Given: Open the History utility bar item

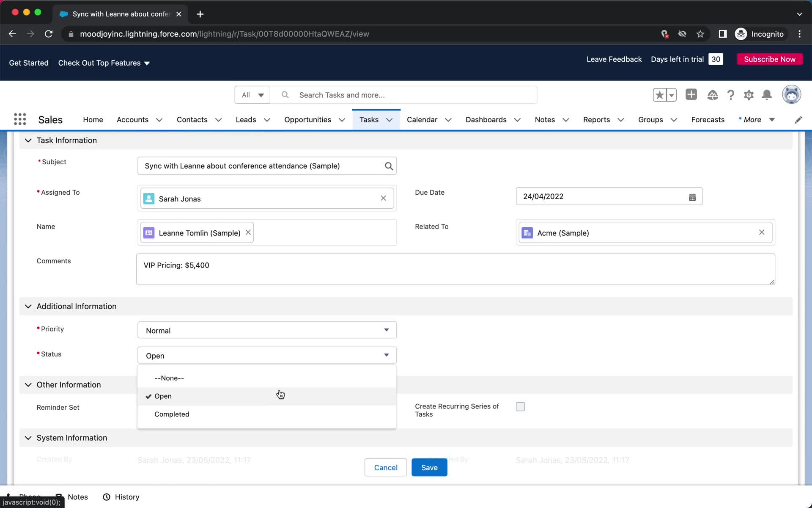Looking at the screenshot, I should click(x=121, y=497).
